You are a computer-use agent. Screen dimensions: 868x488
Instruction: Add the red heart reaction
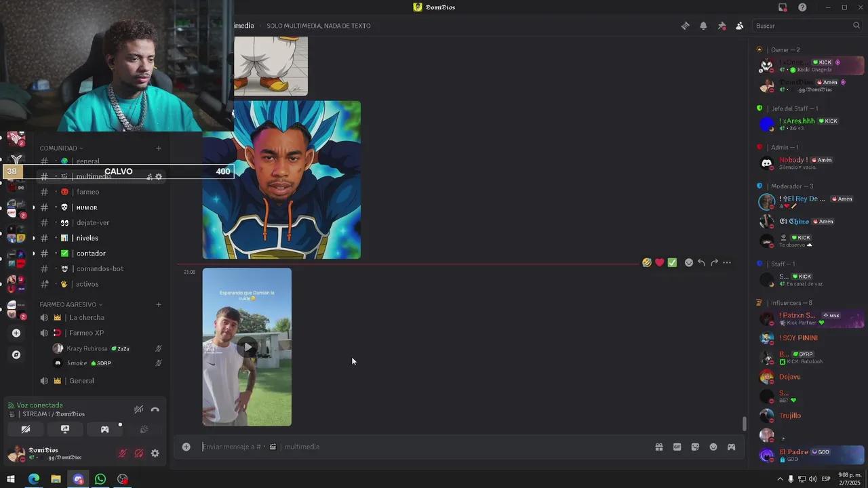click(659, 262)
